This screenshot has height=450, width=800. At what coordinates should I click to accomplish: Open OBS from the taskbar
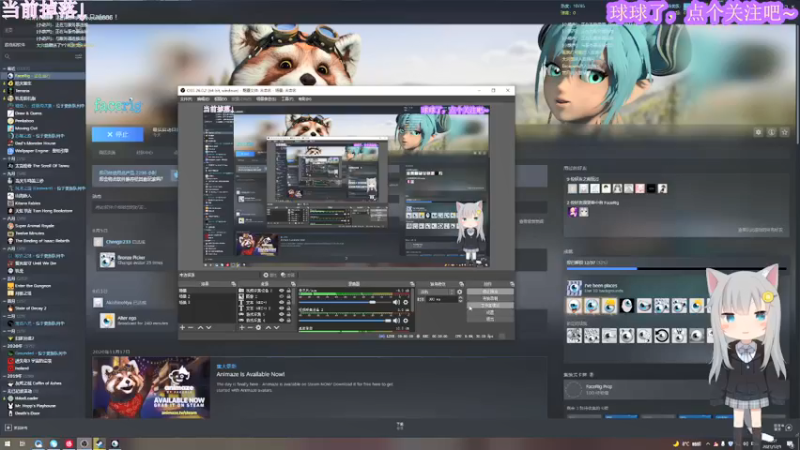[x=84, y=444]
